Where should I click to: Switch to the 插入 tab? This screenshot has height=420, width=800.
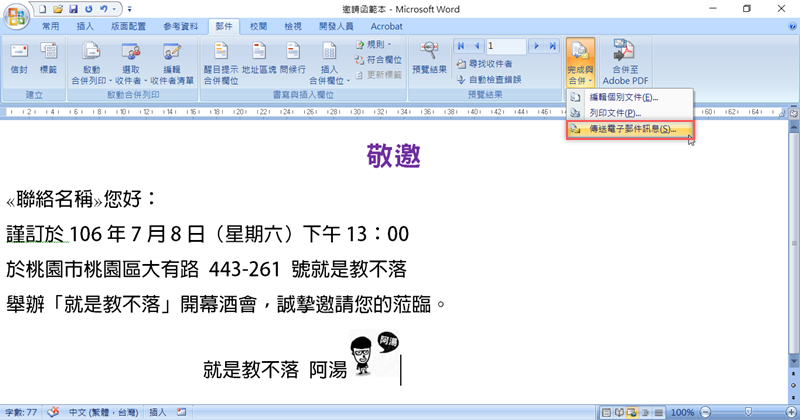85,26
